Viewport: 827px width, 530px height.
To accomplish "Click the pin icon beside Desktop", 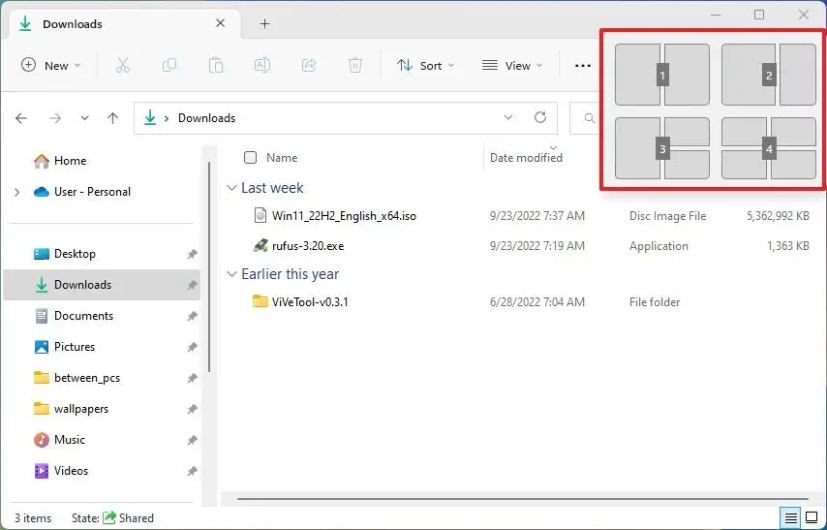I will [192, 254].
